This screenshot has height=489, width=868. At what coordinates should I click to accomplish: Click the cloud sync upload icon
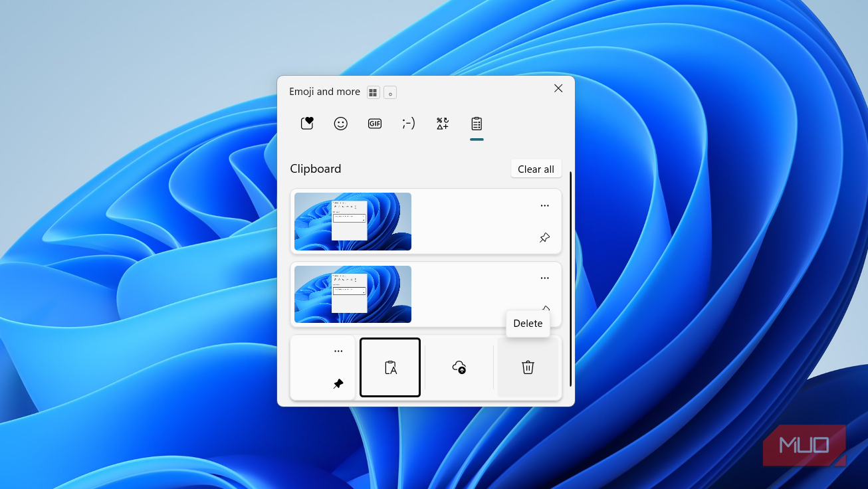(459, 367)
